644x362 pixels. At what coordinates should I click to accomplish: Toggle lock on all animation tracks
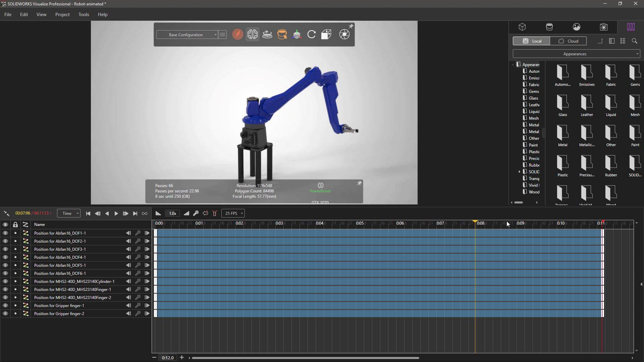point(15,225)
